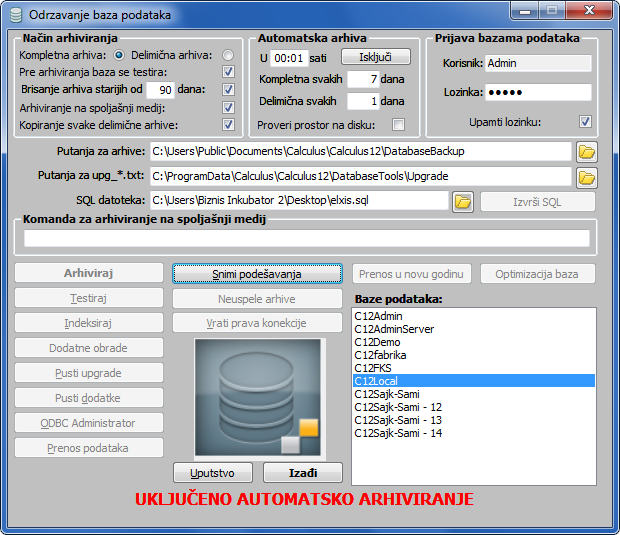Minimize the Odrzavanje baza podataka window
Screen dimensions: 620x535
[525, 11]
